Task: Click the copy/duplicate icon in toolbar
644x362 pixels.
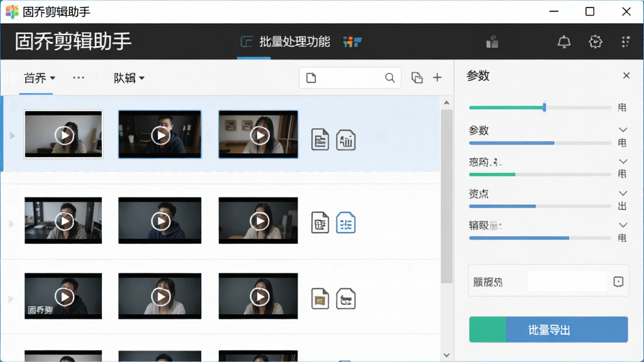Action: pyautogui.click(x=417, y=77)
